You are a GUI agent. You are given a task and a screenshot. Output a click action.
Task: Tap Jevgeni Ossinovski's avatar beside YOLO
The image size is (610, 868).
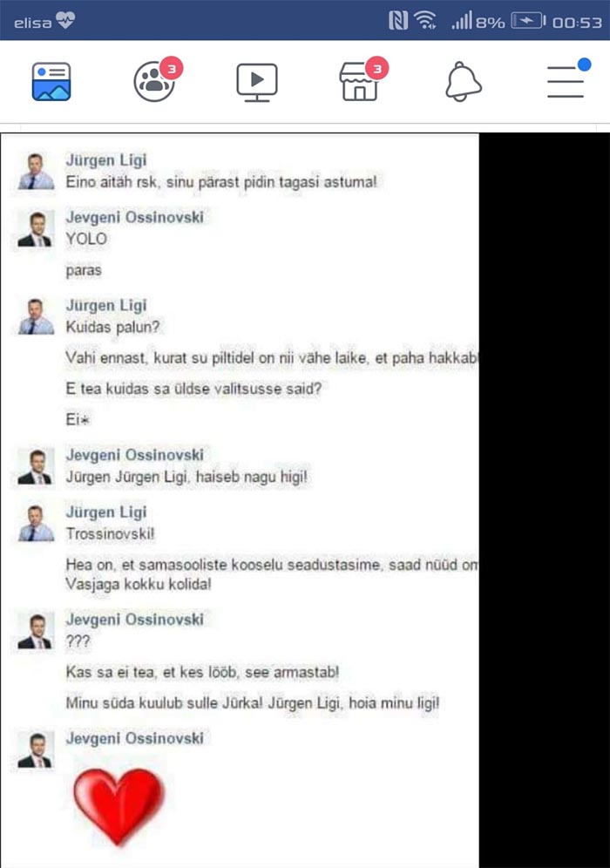point(36,228)
